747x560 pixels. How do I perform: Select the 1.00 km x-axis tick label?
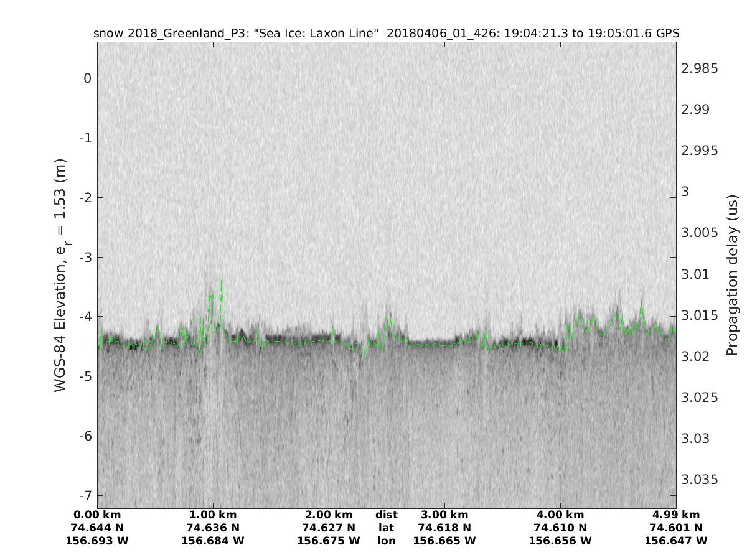point(213,515)
